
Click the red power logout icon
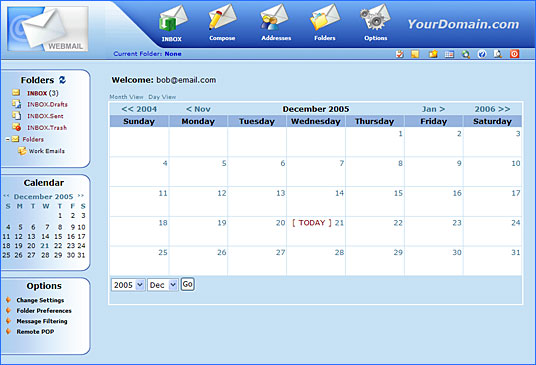514,54
